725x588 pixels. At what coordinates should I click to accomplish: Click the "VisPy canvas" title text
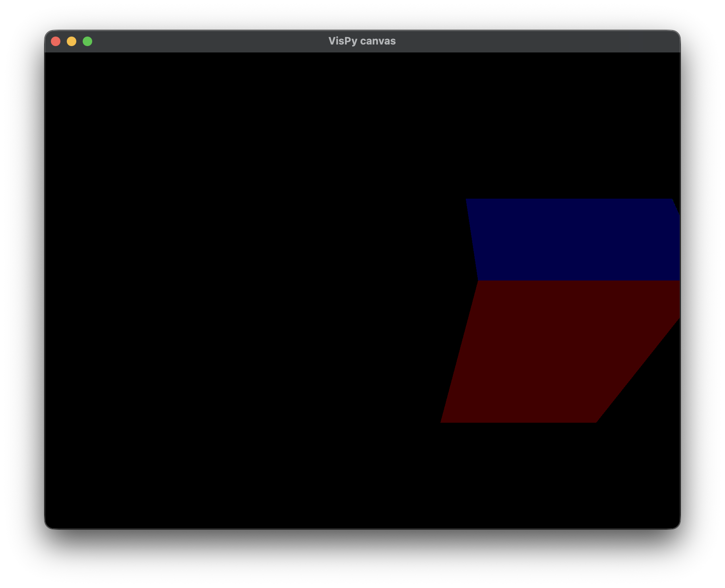click(362, 41)
